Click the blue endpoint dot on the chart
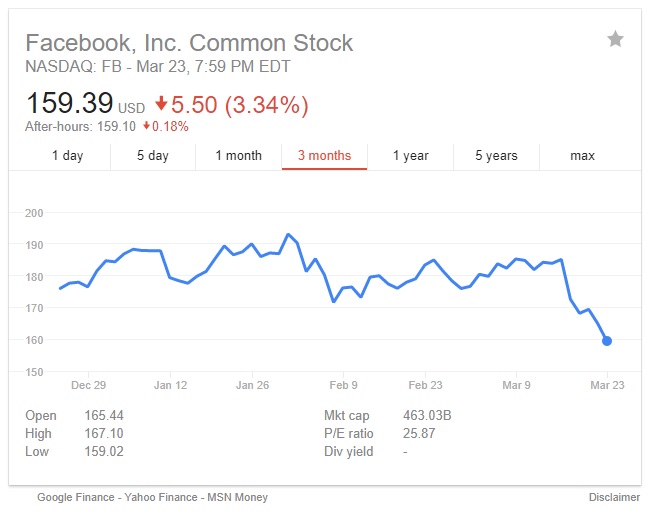The height and width of the screenshot is (517, 649). pos(607,341)
